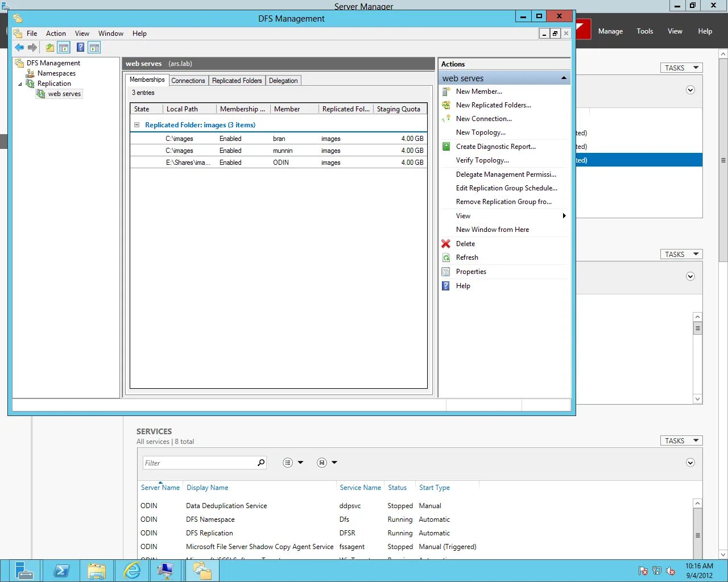Launch Windows PowerShell from the taskbar
Screen dimensions: 728x582
click(62, 570)
